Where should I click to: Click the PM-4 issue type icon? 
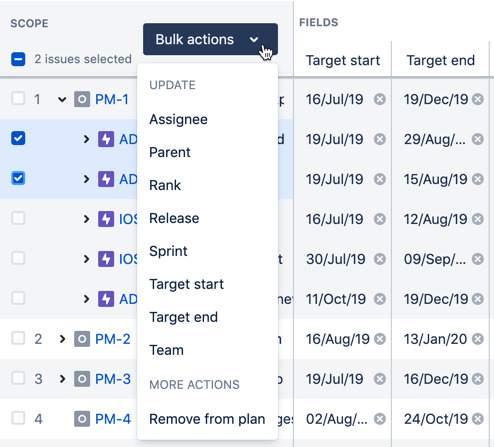[82, 419]
